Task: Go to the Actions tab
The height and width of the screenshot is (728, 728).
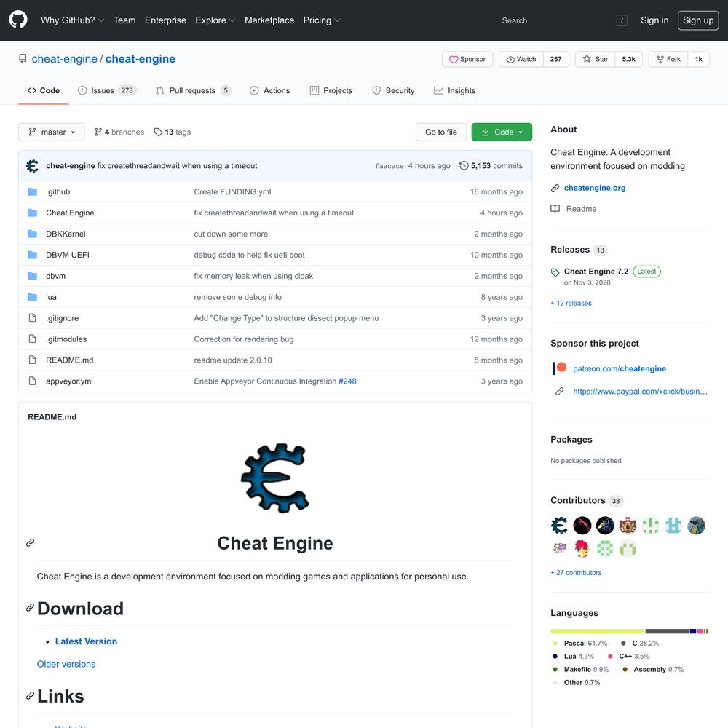Action: [270, 90]
